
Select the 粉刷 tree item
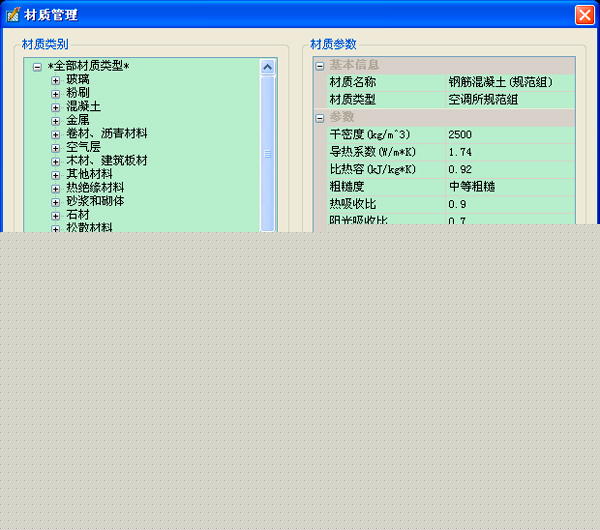pos(78,93)
